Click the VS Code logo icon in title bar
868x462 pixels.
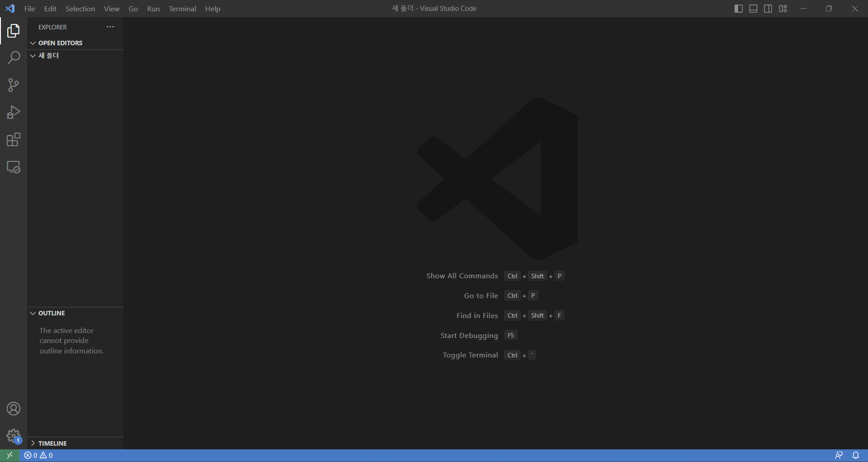tap(10, 9)
